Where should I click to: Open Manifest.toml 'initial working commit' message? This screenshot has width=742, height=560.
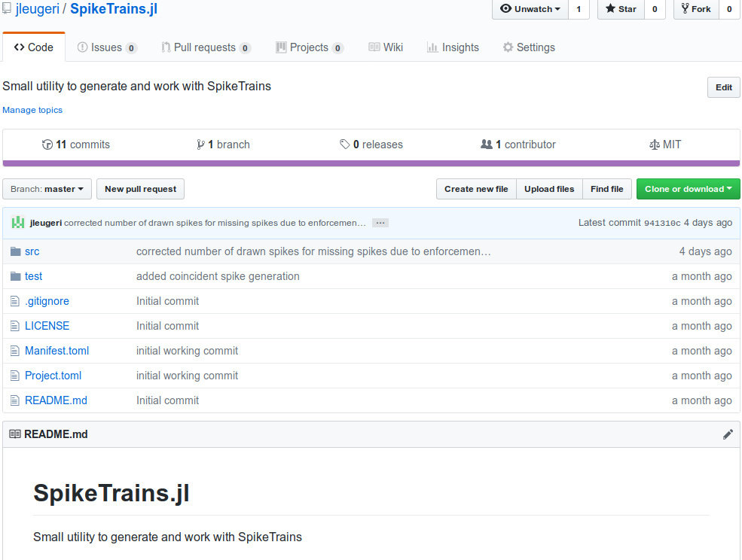(x=187, y=351)
